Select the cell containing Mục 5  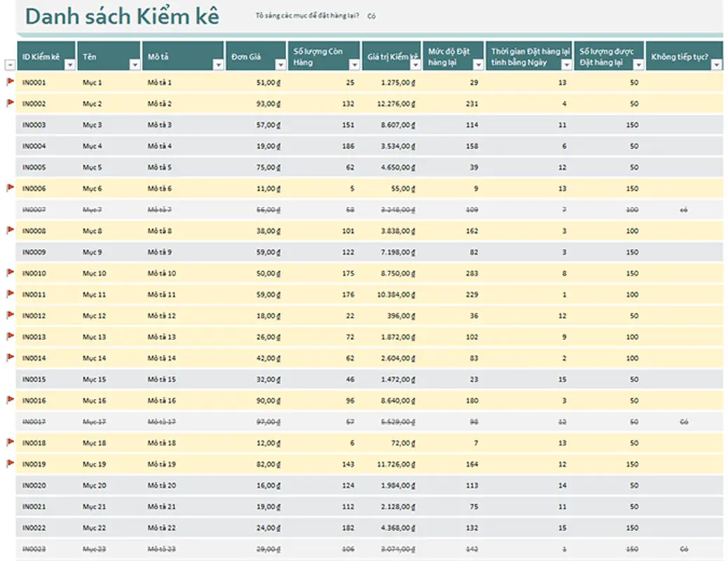click(92, 168)
